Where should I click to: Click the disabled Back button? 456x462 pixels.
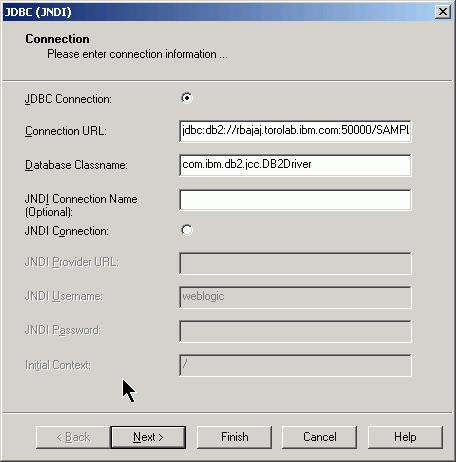(x=73, y=437)
